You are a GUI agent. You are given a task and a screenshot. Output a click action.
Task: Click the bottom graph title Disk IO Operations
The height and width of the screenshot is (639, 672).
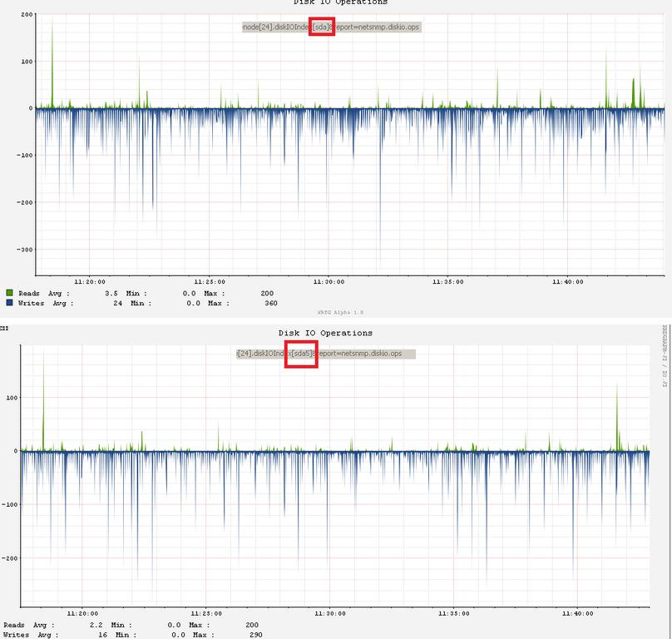click(325, 333)
